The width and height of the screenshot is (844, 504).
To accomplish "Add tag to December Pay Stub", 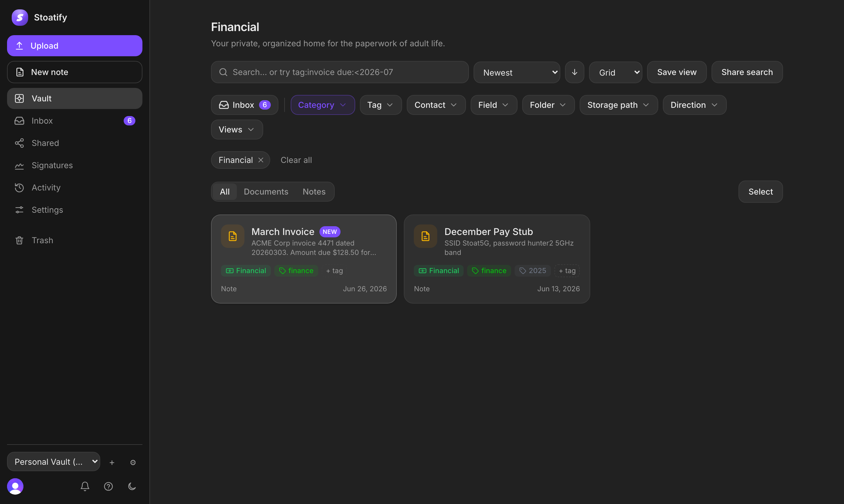I will click(567, 271).
